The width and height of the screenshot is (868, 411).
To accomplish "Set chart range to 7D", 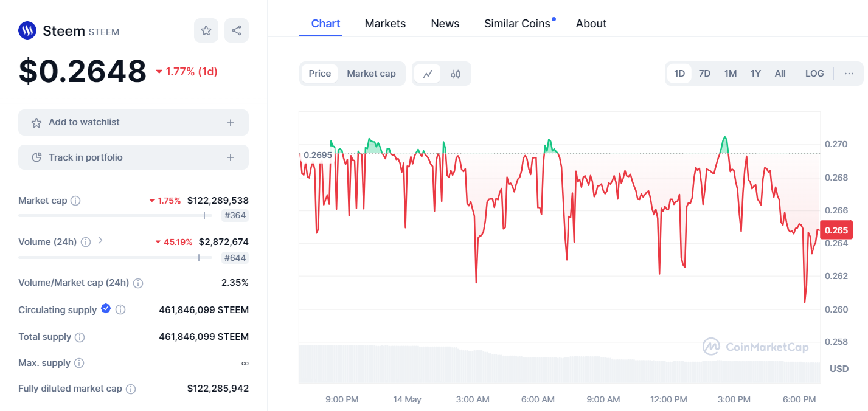I will point(704,74).
